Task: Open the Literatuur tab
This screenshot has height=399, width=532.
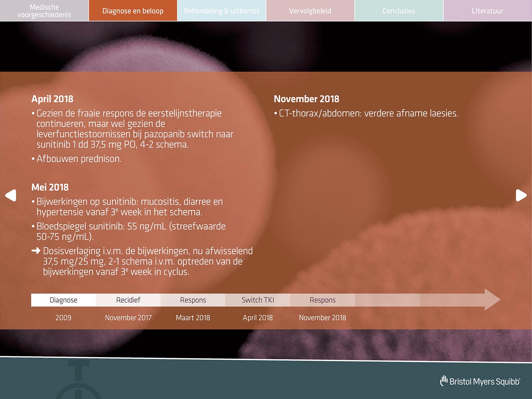Action: click(x=488, y=11)
